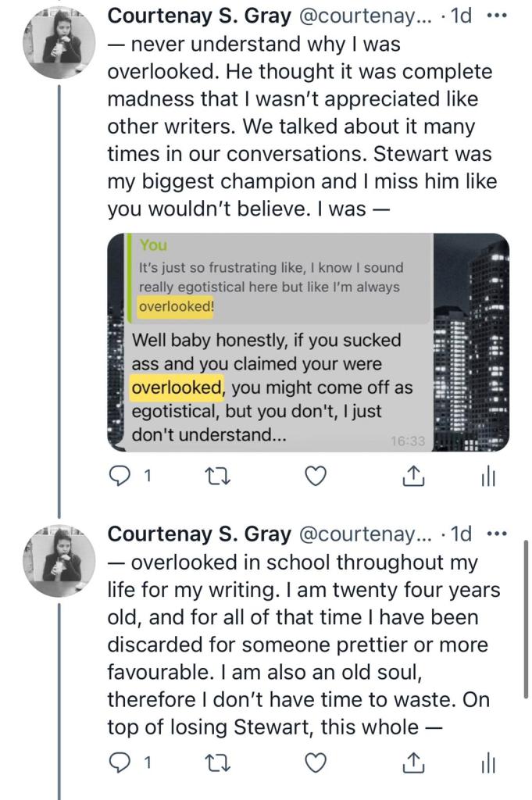Reply to the first tweet
Screen dimensions: 532x800
click(120, 475)
